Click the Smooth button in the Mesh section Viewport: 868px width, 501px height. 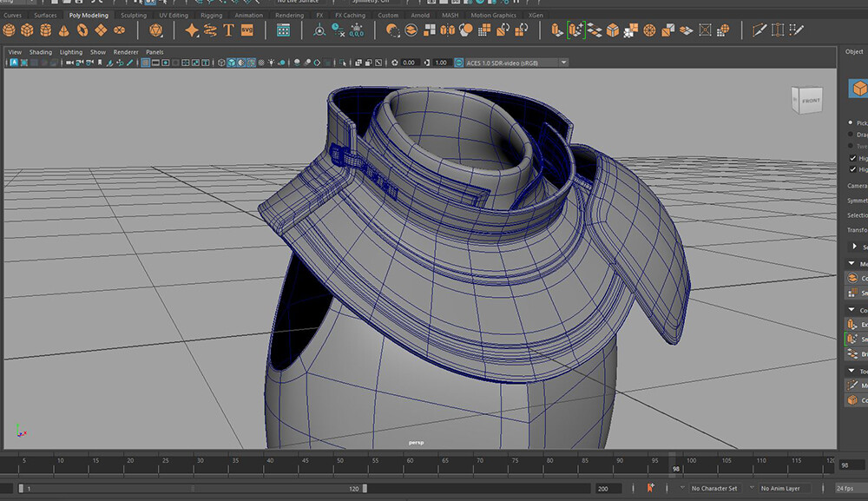click(857, 293)
